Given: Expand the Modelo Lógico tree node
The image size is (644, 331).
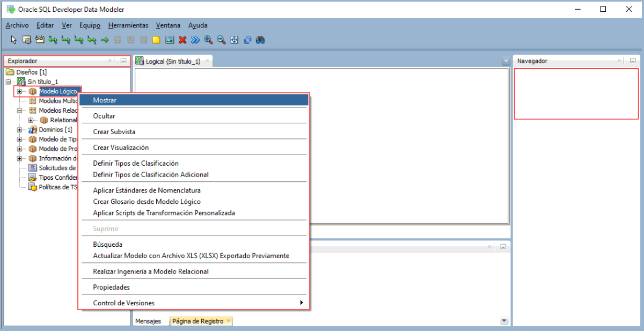Looking at the screenshot, I should (x=19, y=91).
